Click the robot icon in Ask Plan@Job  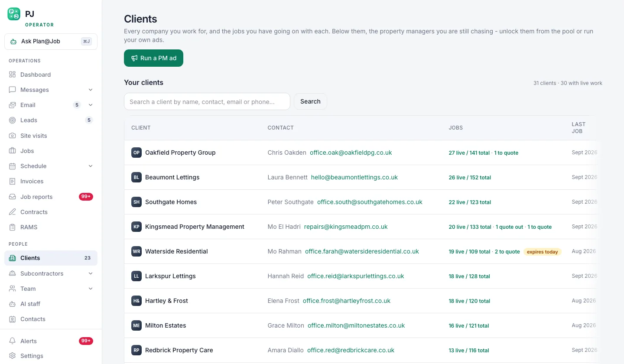click(x=13, y=42)
